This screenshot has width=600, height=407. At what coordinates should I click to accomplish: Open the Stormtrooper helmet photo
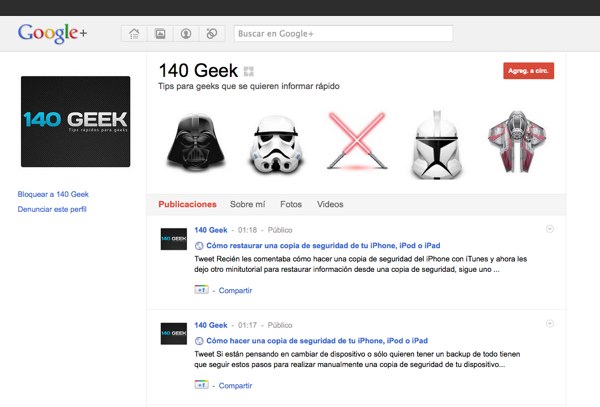[276, 144]
